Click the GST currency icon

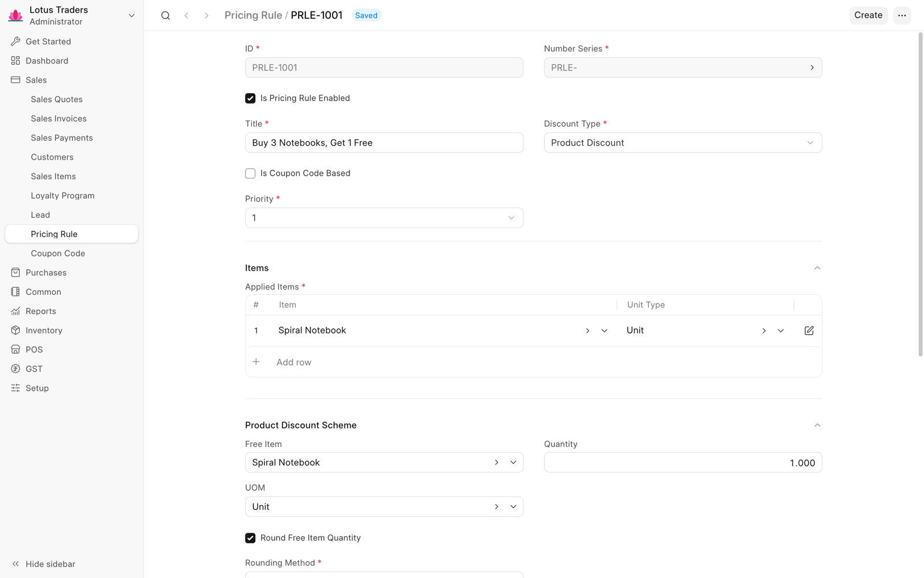coord(16,369)
